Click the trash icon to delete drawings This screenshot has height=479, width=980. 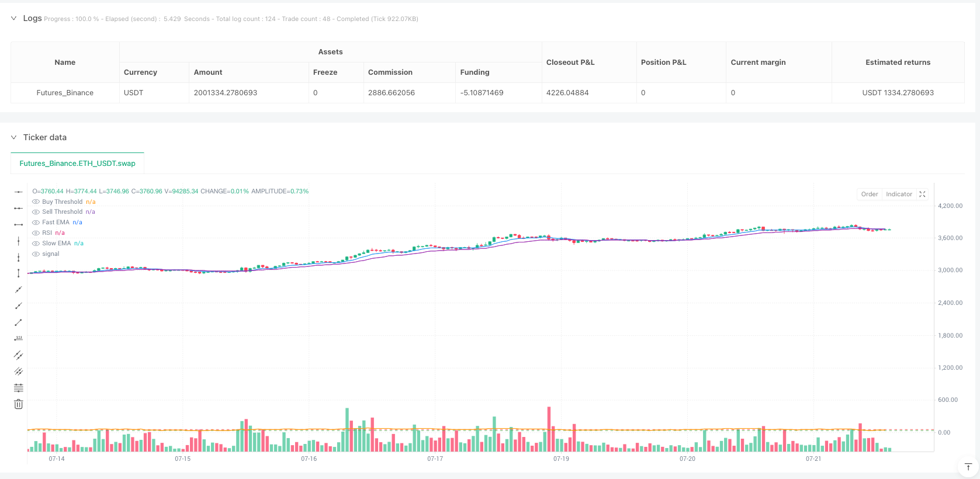(x=19, y=404)
